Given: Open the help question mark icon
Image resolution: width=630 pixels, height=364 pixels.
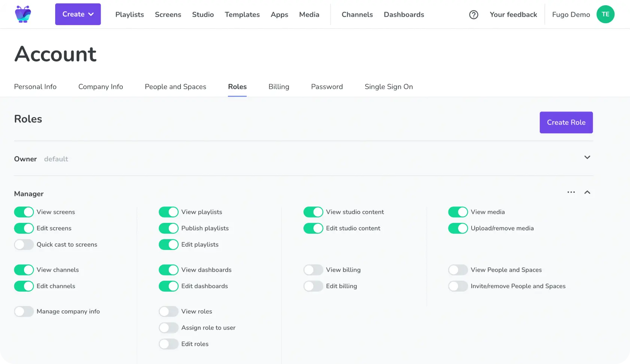Looking at the screenshot, I should (473, 15).
